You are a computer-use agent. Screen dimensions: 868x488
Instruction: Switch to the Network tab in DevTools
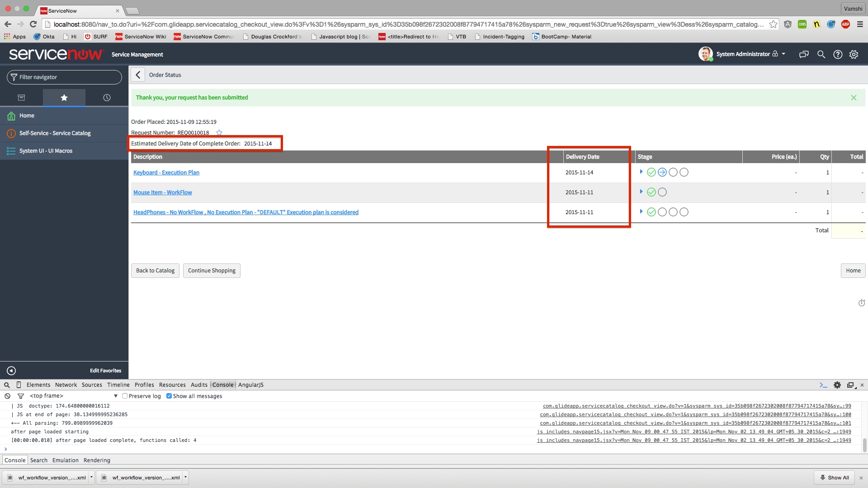pyautogui.click(x=66, y=385)
